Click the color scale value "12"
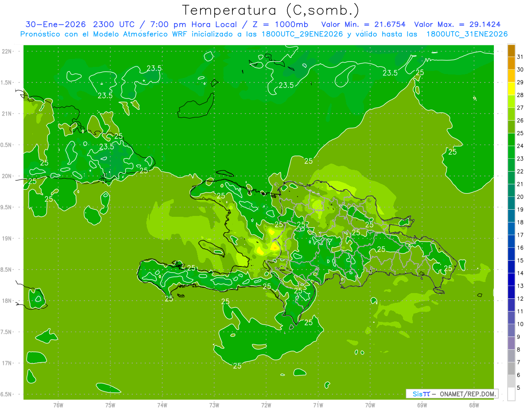Screen dimensions: 532x411 coord(520,298)
